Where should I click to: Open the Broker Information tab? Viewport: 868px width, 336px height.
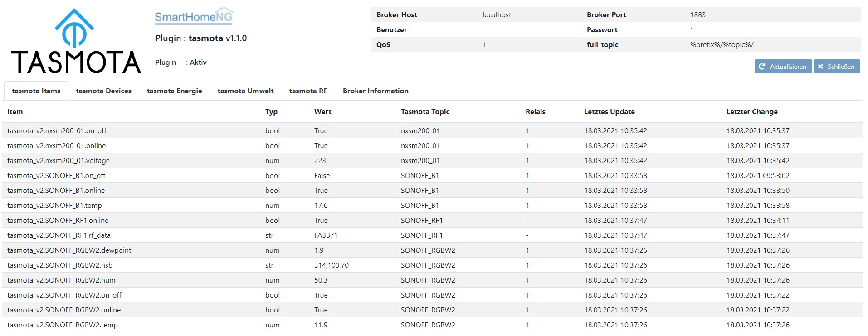(375, 91)
